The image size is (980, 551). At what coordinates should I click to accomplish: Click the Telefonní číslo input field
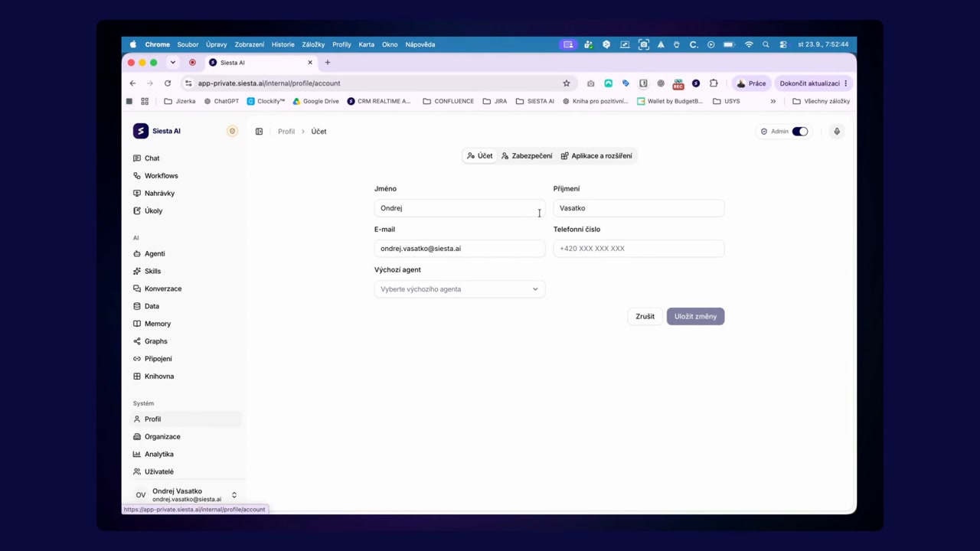tap(639, 249)
